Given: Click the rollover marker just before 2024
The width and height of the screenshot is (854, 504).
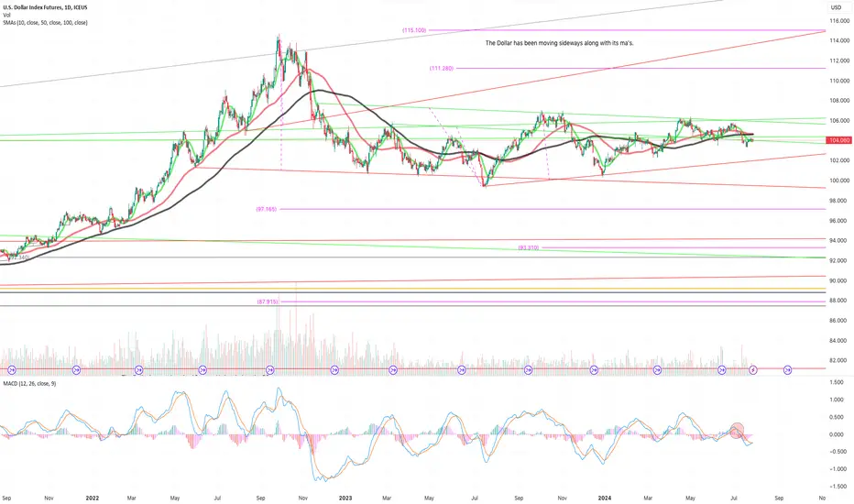Looking at the screenshot, I should pyautogui.click(x=594, y=370).
